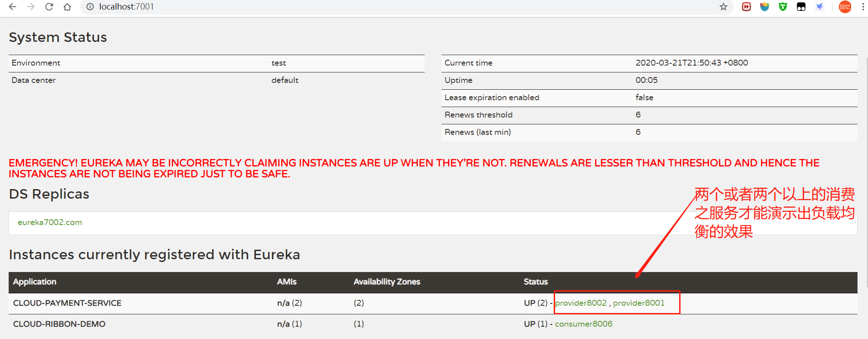Open the black square extension icon
Viewport: 868px width, 339px height.
(801, 7)
